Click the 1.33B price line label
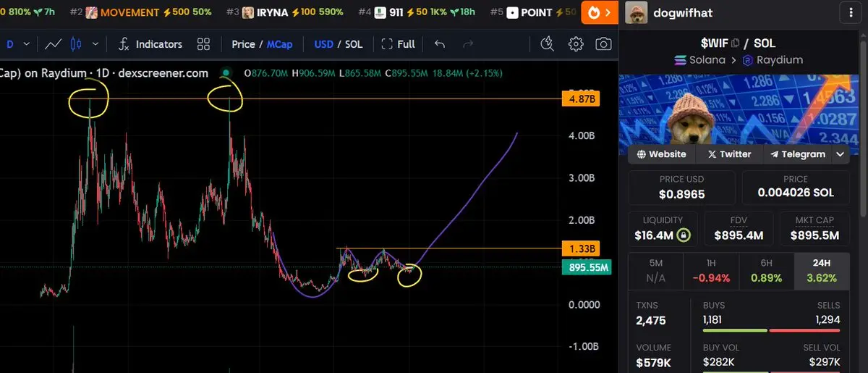 [580, 249]
